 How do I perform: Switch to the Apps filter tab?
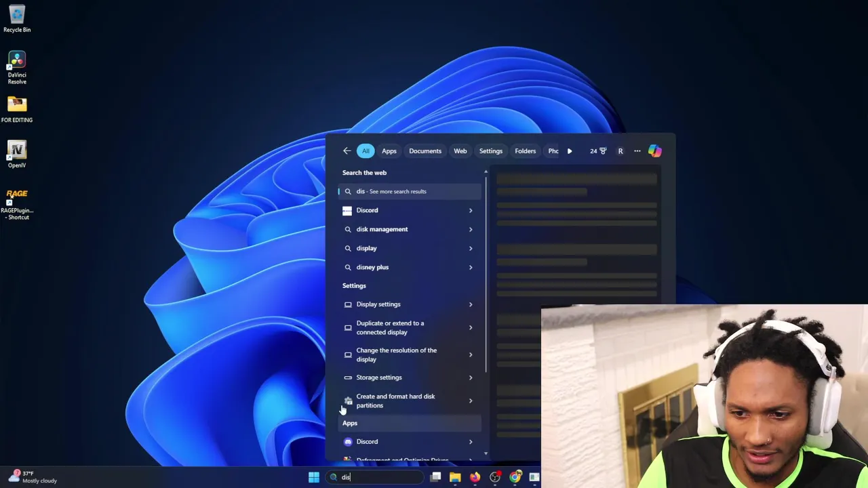coord(389,151)
